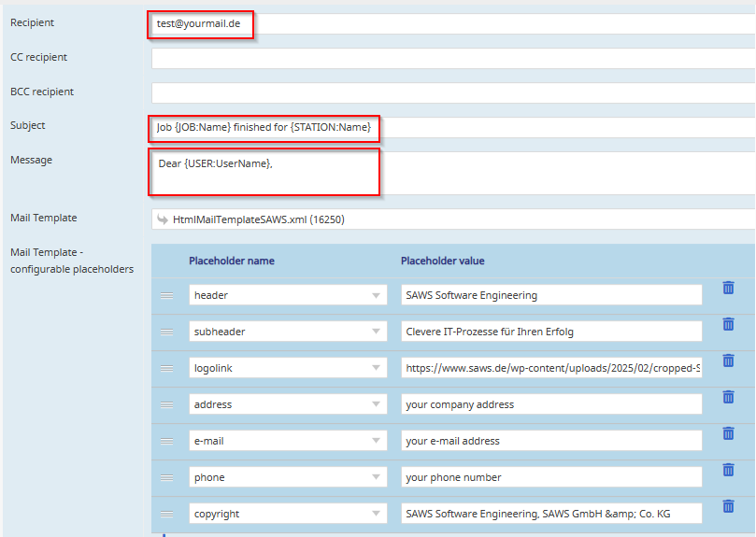Grab the copyright row reorder handle

pyautogui.click(x=167, y=514)
